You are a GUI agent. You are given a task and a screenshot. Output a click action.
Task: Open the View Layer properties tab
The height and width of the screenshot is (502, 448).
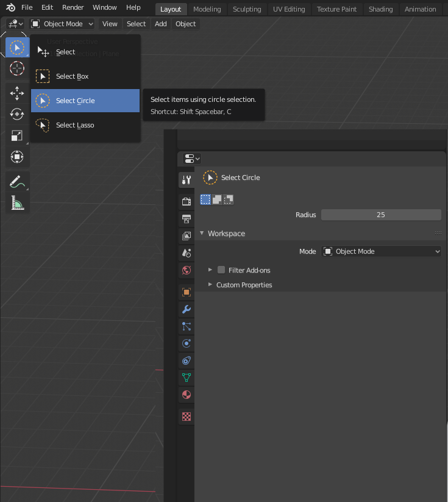[187, 236]
